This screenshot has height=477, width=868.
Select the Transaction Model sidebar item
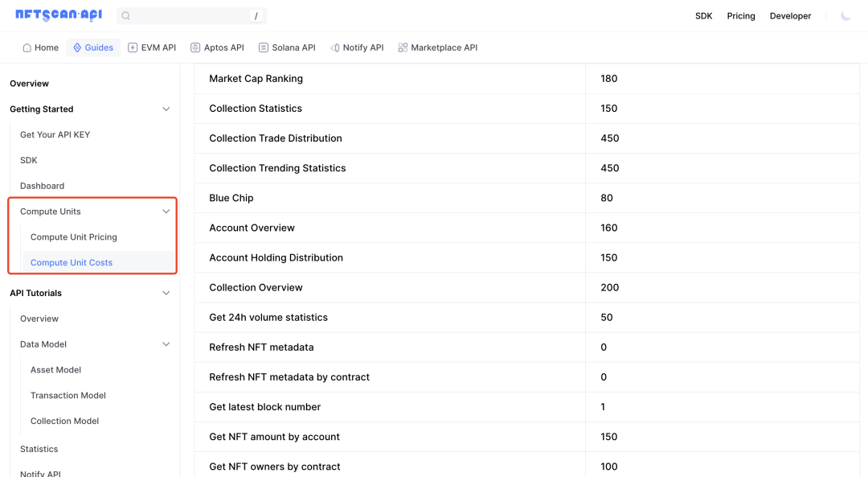68,396
